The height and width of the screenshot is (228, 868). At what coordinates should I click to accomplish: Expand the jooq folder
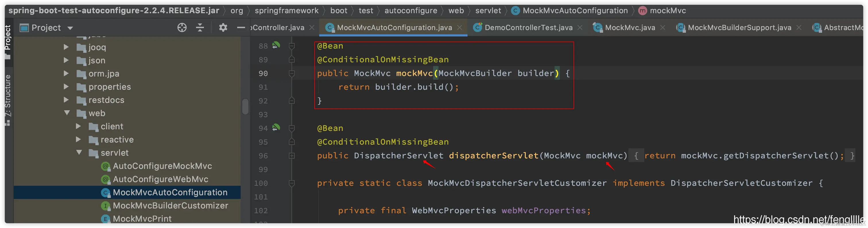66,47
